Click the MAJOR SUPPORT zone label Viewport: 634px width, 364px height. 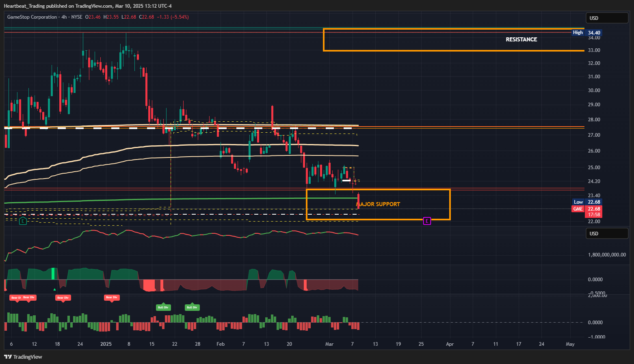point(379,204)
